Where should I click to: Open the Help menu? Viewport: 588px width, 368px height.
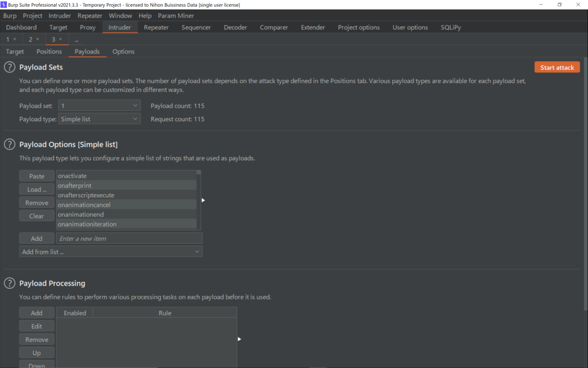point(145,16)
